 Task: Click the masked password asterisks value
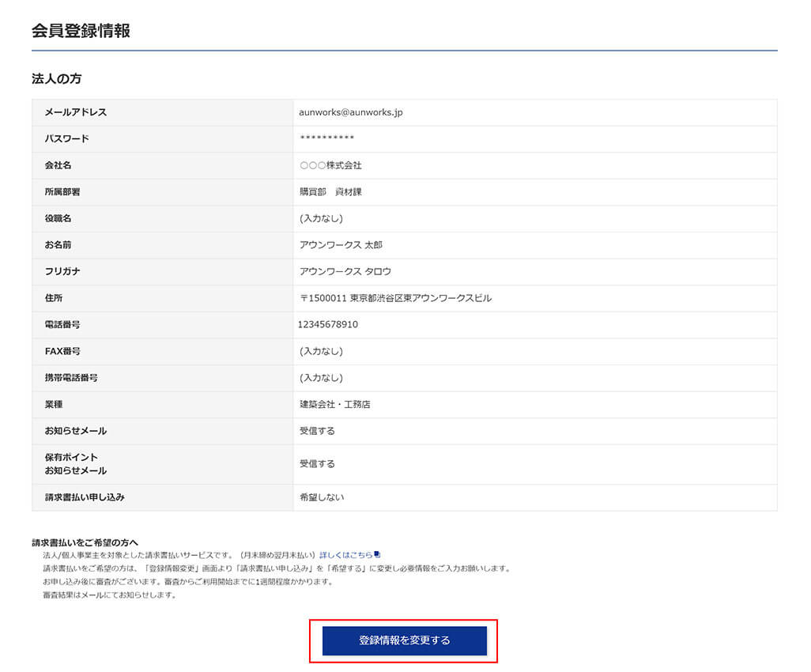(327, 138)
